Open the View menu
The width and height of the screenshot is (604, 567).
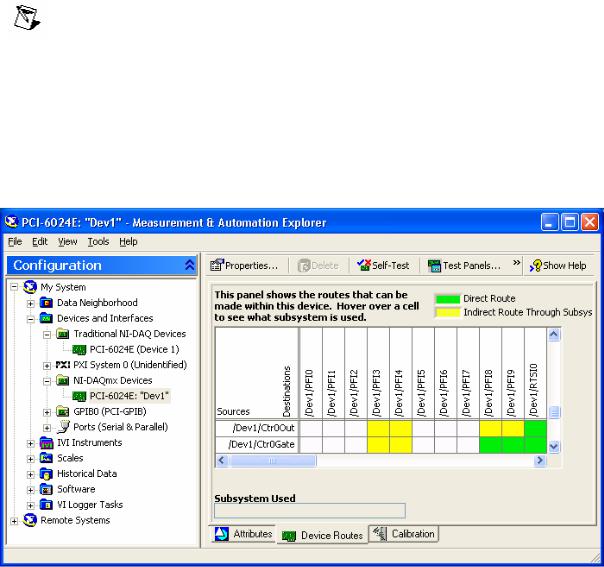point(67,242)
